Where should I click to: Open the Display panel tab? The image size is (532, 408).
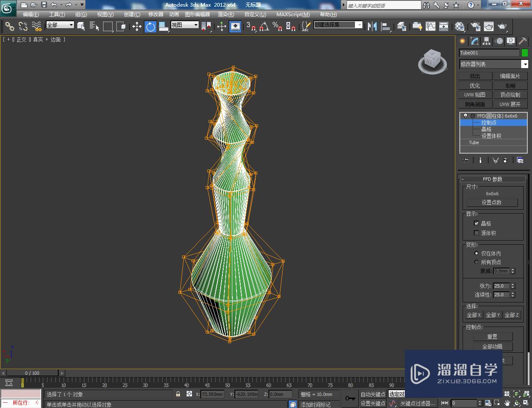tap(511, 41)
